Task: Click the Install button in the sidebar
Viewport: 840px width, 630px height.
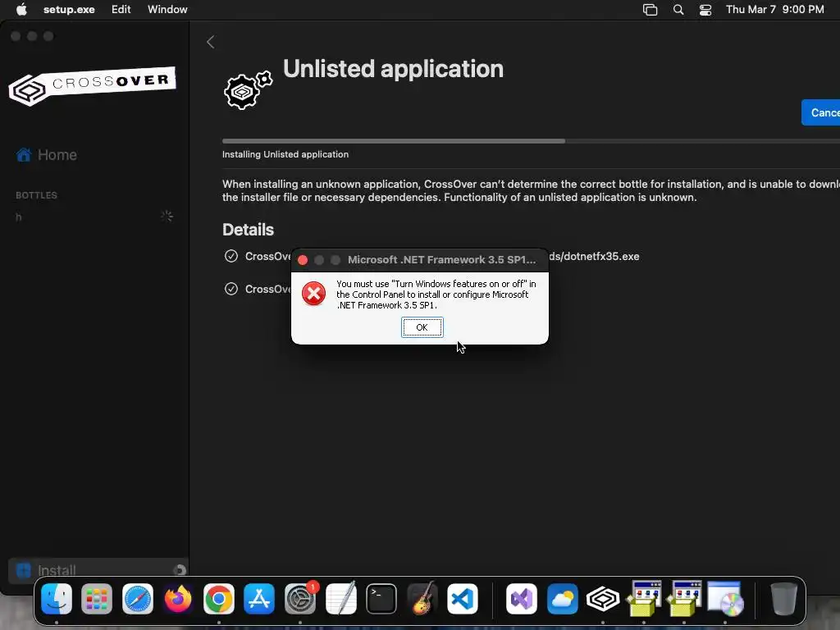Action: 98,571
